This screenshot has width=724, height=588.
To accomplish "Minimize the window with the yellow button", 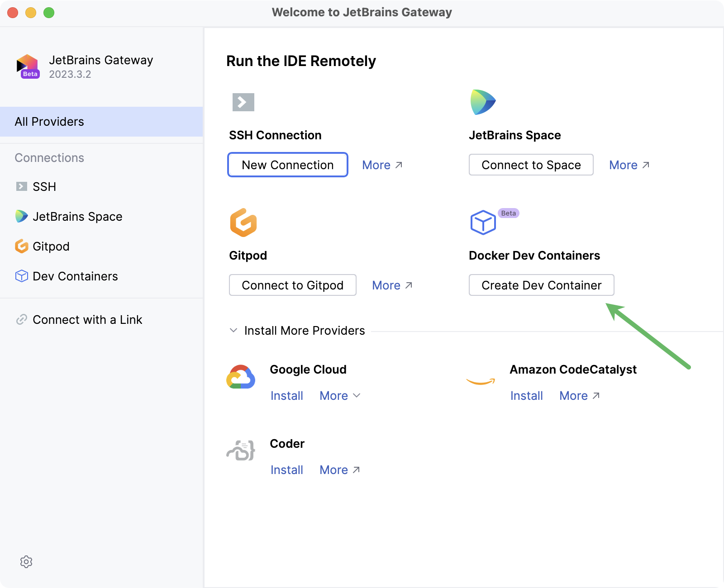I will pyautogui.click(x=31, y=13).
